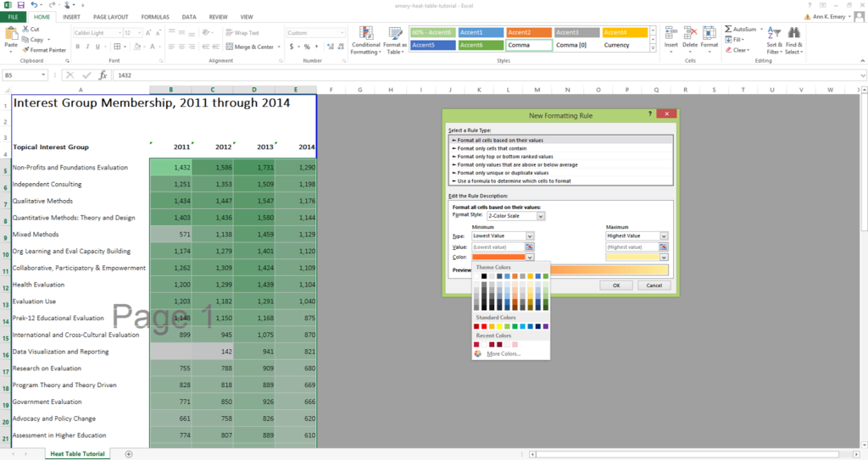Open the Minimum Color dropdown arrow
The image size is (868, 460).
pyautogui.click(x=529, y=258)
